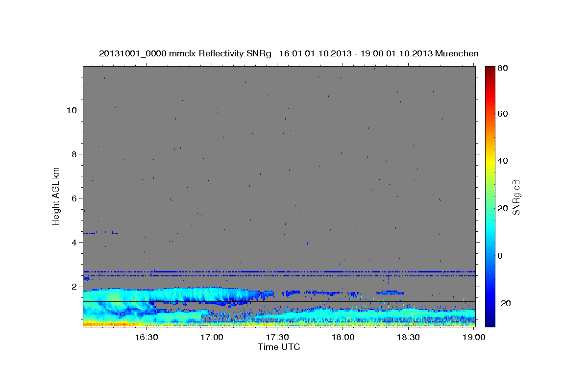Click the colorbar value 20
Viewport: 588px width, 392px height.
pos(504,208)
